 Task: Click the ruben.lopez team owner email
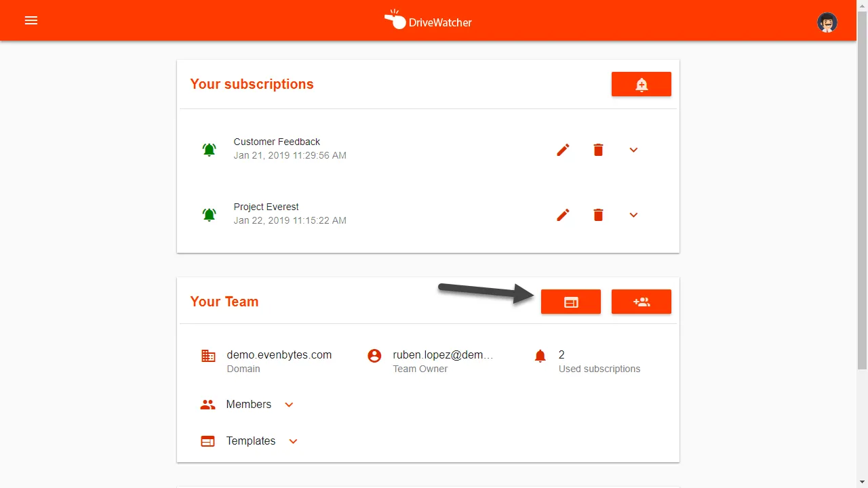pyautogui.click(x=443, y=354)
